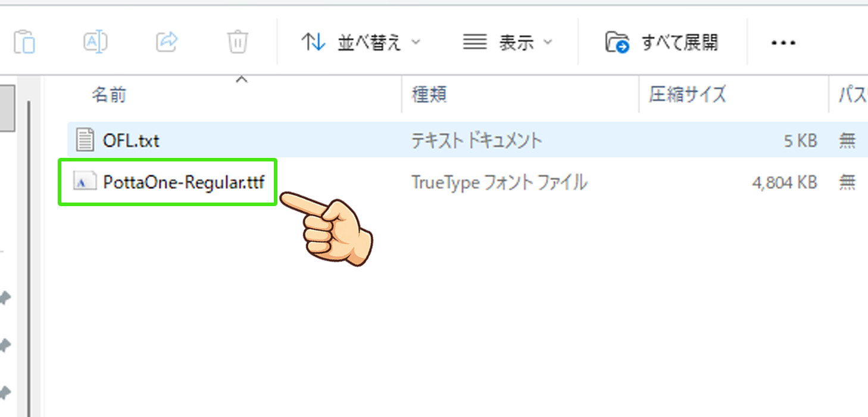Open the 表示 dropdown chevron

[x=548, y=42]
